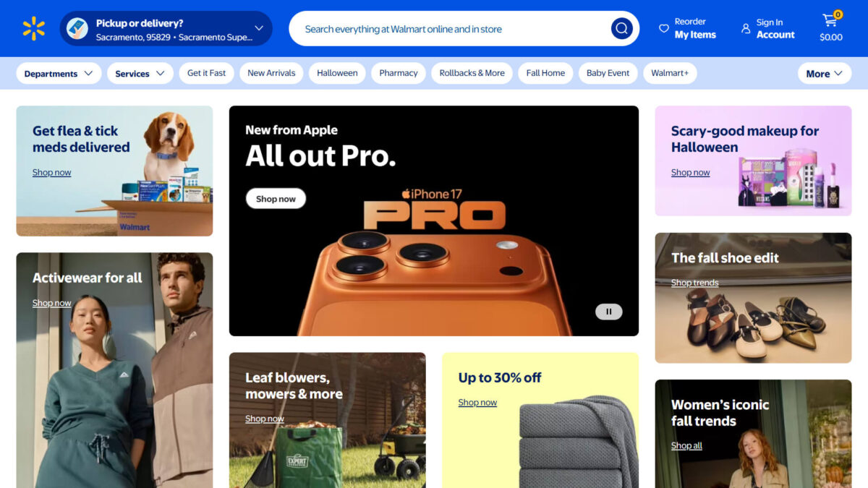The width and height of the screenshot is (868, 488).
Task: Open the Rollbacks & More category
Action: (472, 73)
